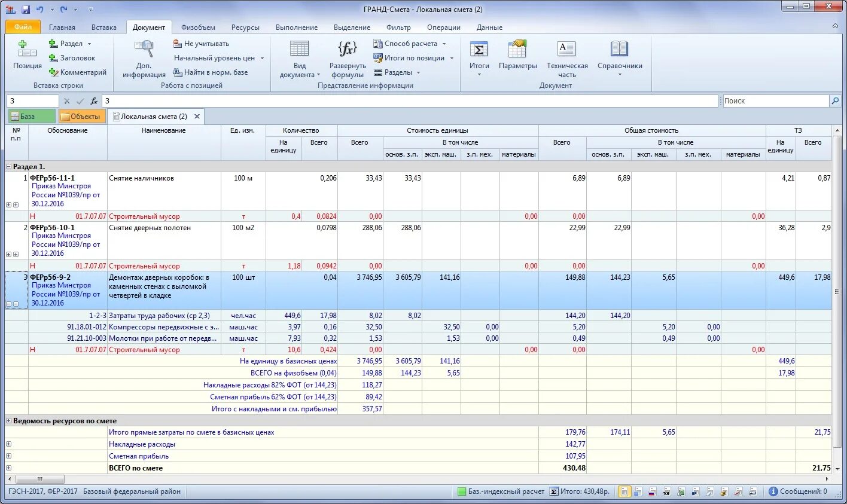Select the Снятие дверных полотен name cell

pos(164,241)
